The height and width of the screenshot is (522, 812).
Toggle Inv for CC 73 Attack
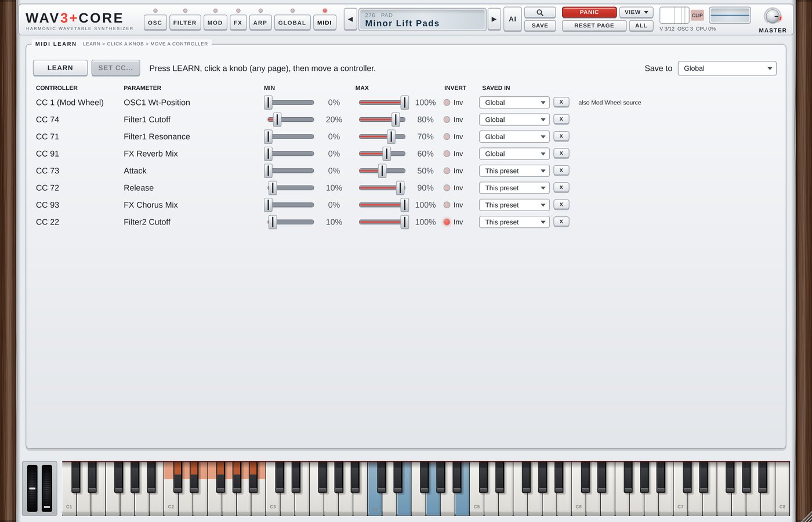tap(453, 171)
